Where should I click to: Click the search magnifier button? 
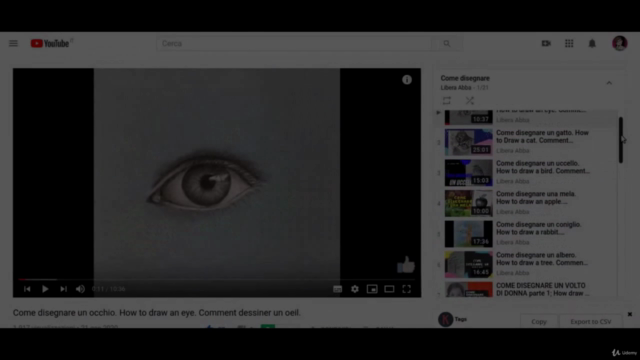(x=447, y=43)
